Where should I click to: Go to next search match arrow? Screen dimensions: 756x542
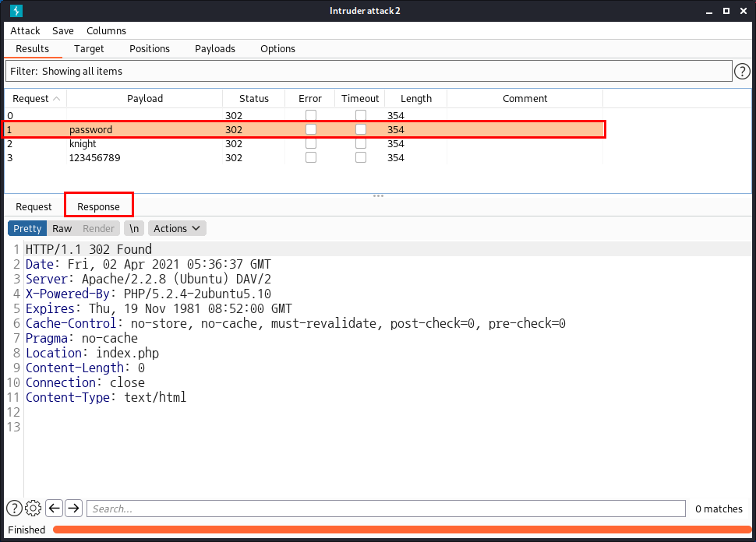pos(74,509)
